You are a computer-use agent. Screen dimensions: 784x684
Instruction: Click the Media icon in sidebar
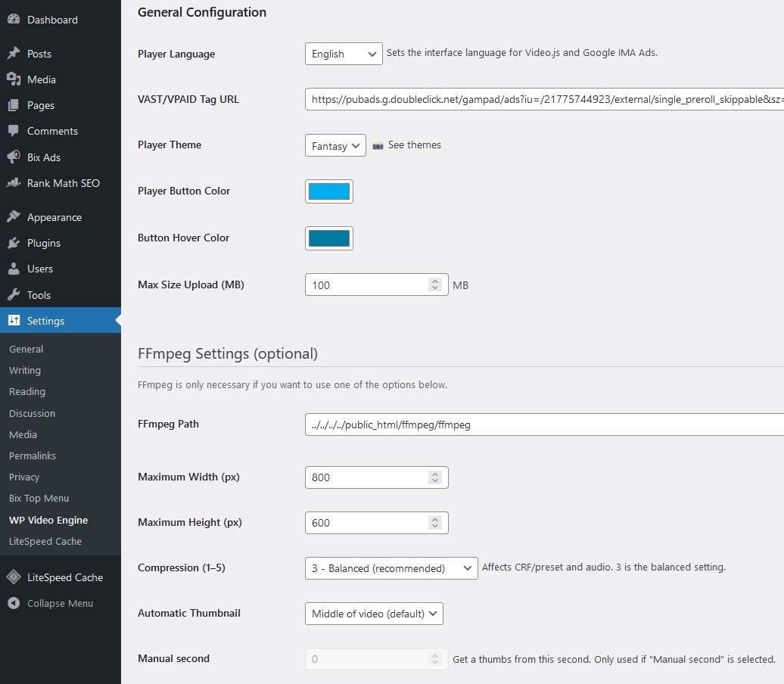(14, 79)
